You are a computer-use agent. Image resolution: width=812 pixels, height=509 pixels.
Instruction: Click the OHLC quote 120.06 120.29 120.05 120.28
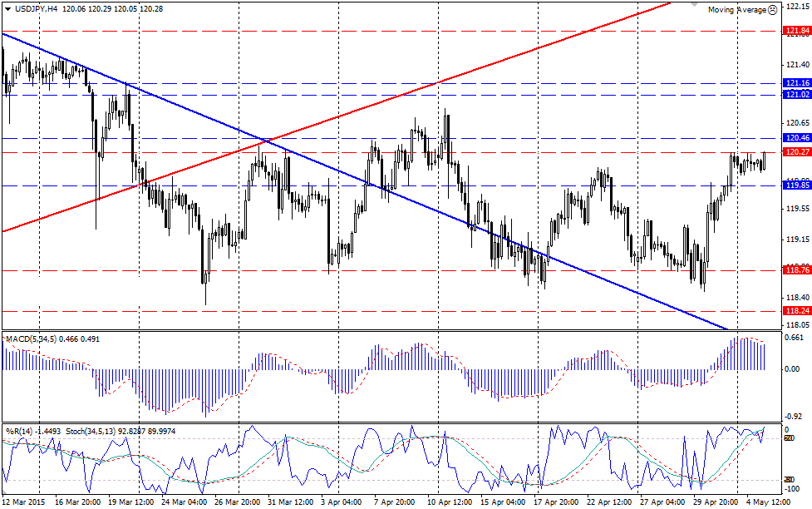coord(112,9)
